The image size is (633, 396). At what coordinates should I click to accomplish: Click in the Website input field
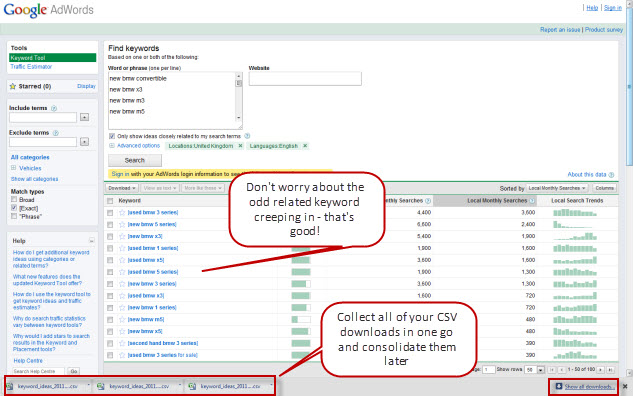point(305,79)
